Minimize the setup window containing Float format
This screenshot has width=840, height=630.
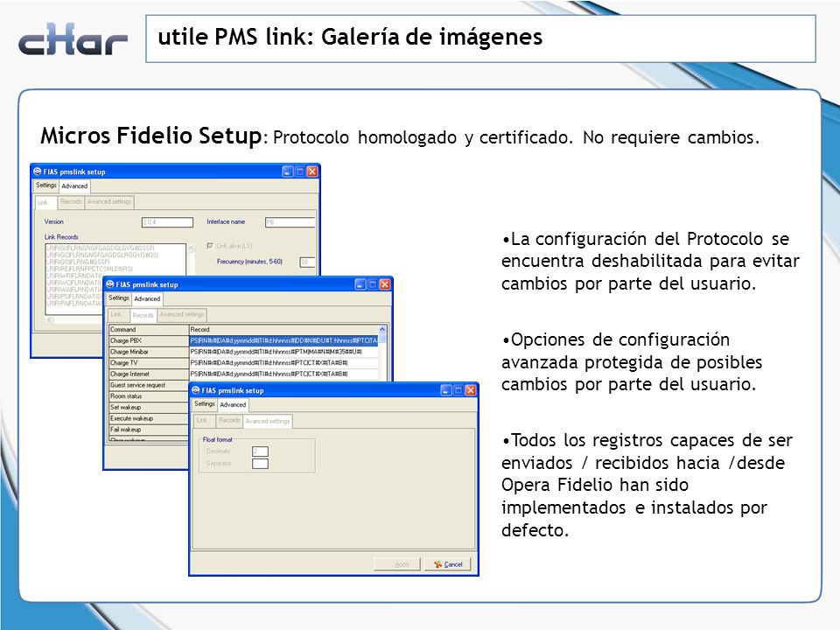coord(446,390)
